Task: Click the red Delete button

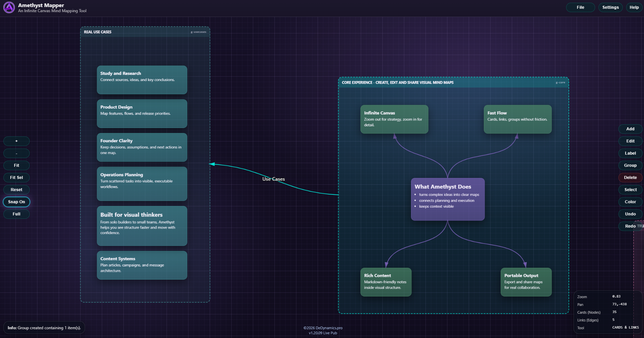Action: (630, 178)
